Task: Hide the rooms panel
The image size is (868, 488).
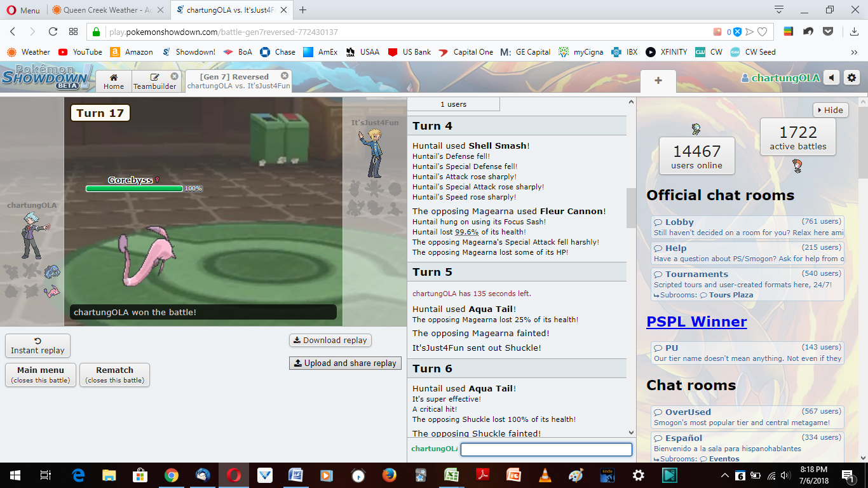Action: [831, 110]
